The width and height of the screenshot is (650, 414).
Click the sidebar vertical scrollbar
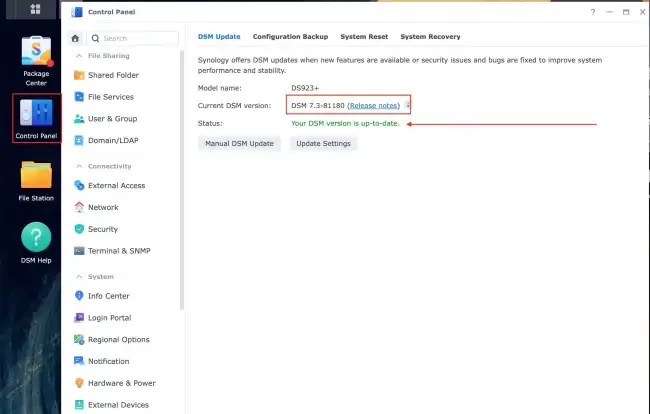click(182, 180)
